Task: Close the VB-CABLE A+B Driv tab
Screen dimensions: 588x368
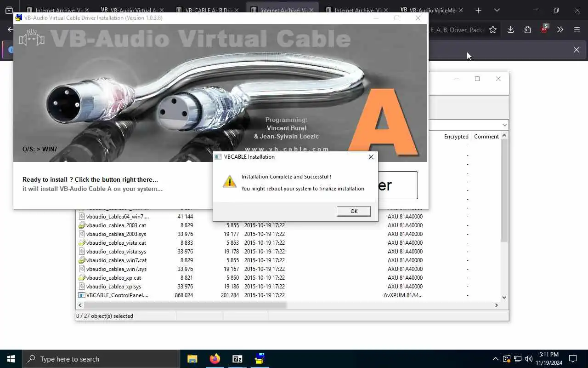Action: pos(237,10)
